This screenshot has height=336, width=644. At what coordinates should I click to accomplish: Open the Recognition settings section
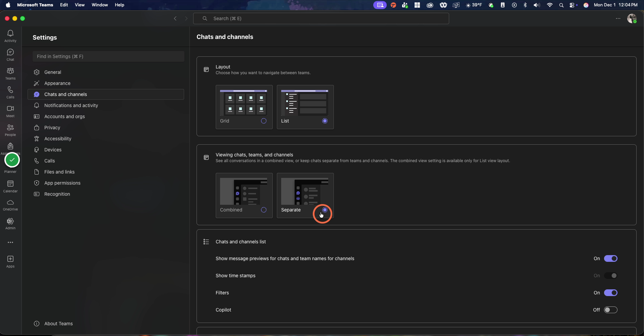click(106, 194)
